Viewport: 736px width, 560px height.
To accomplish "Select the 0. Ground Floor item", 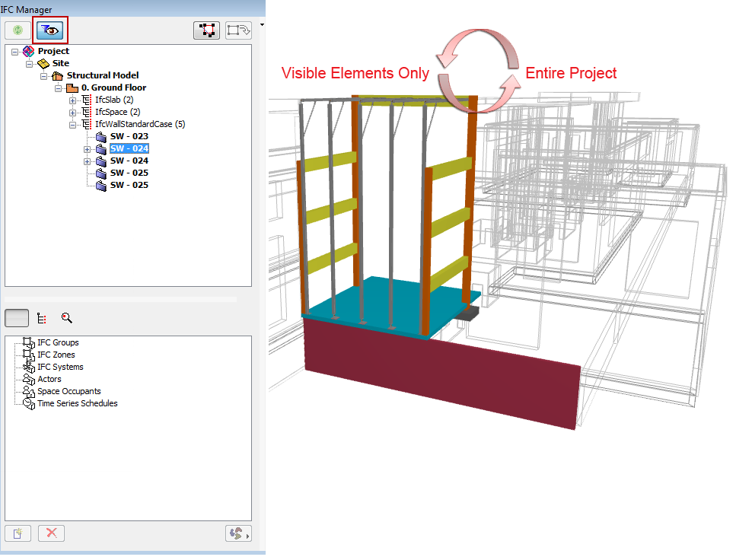I will [113, 87].
